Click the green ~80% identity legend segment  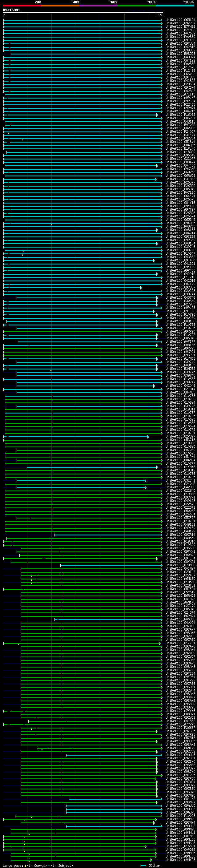(136, 6)
